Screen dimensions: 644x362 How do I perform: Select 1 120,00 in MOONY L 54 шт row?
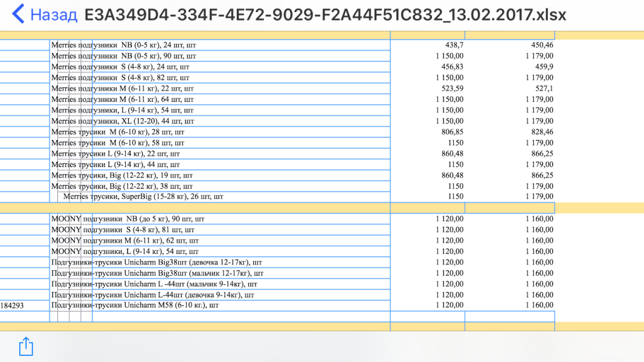pyautogui.click(x=449, y=252)
